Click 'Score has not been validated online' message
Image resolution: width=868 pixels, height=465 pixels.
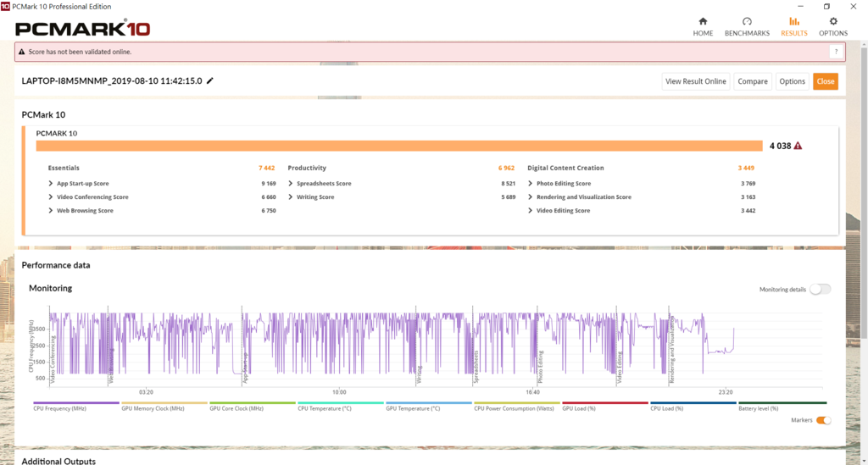[x=80, y=52]
